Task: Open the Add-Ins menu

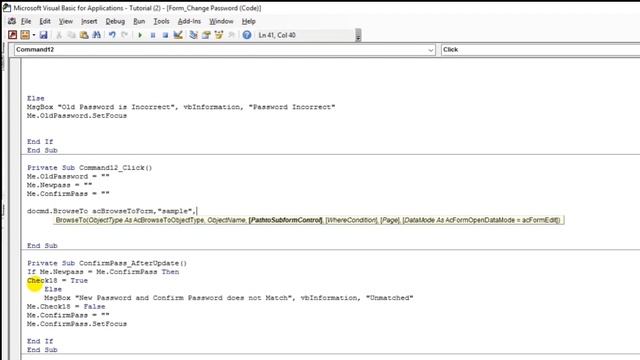Action: [x=189, y=21]
